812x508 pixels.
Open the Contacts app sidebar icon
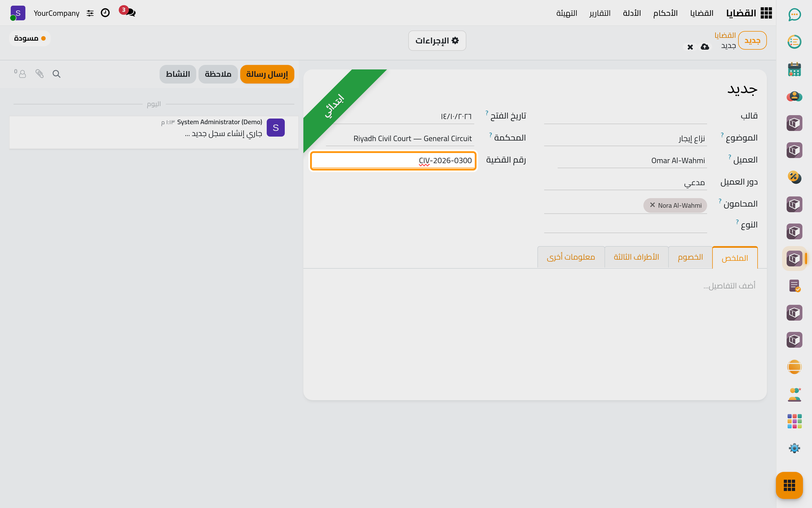click(794, 96)
